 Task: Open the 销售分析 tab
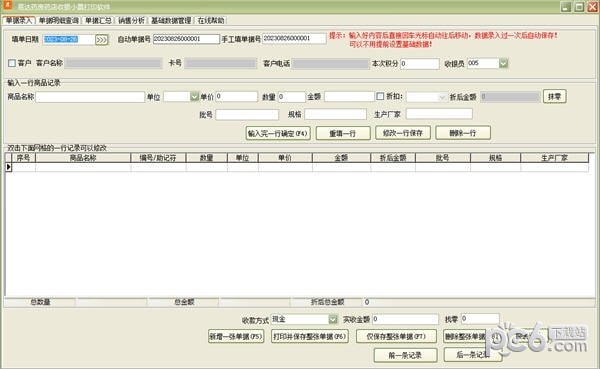tap(131, 20)
